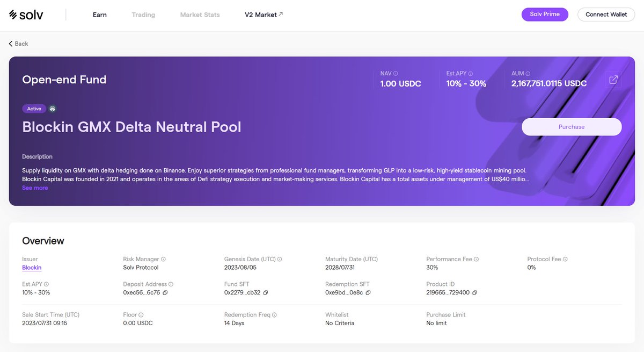The width and height of the screenshot is (644, 352).
Task: Click the Overview Est.APY info icon
Action: pyautogui.click(x=46, y=284)
